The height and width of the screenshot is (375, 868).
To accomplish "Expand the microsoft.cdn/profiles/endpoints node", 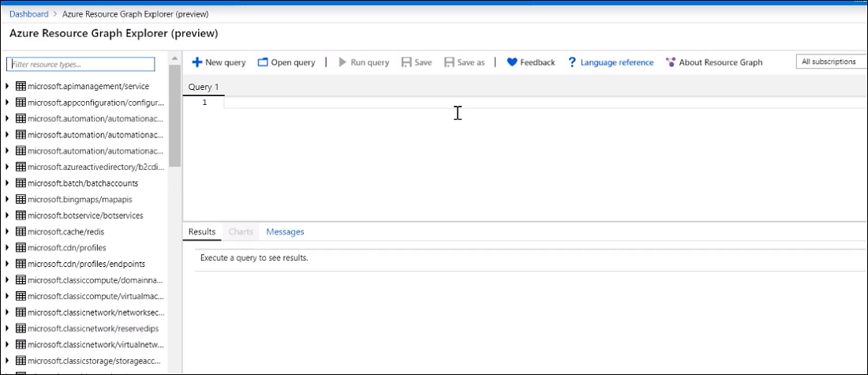I will pos(6,264).
